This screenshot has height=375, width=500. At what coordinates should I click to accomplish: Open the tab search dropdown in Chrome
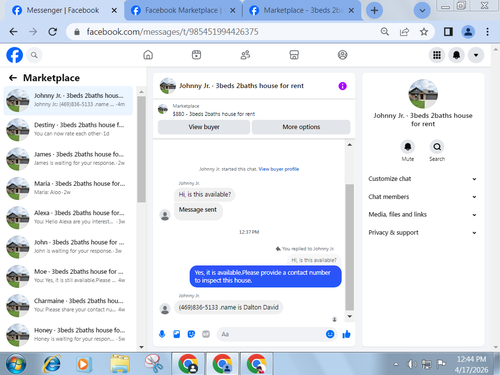coord(422,10)
